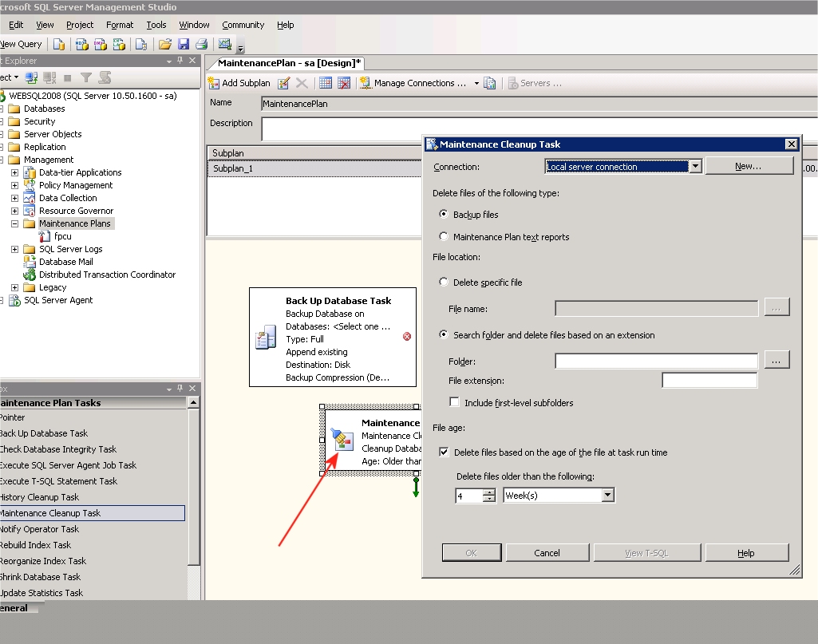Select Delete specific file radio button
This screenshot has width=818, height=644.
pyautogui.click(x=444, y=282)
